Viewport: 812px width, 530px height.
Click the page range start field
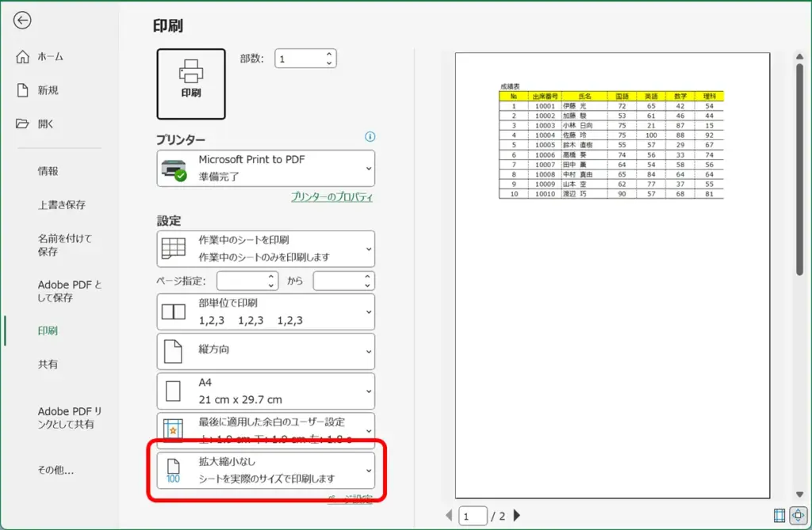point(242,281)
